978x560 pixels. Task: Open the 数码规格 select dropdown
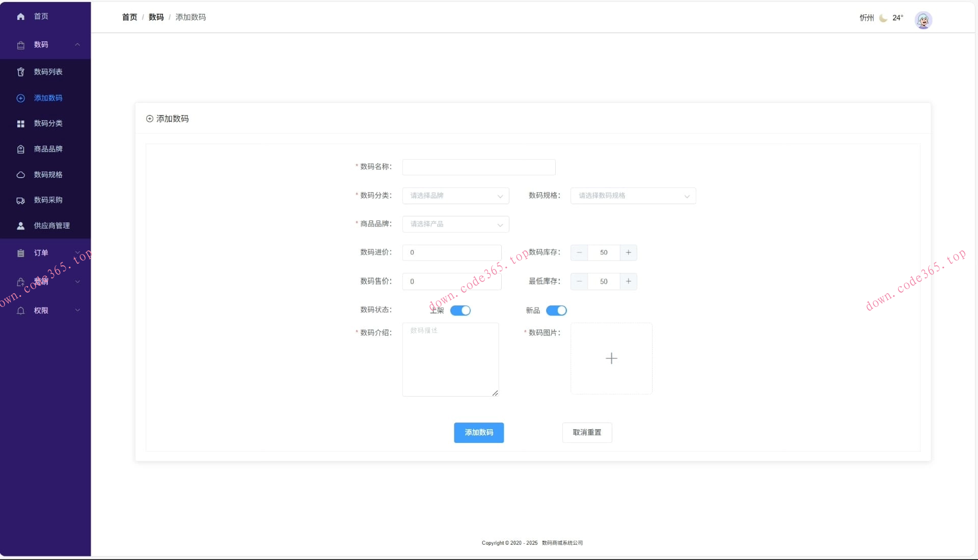[x=633, y=196]
